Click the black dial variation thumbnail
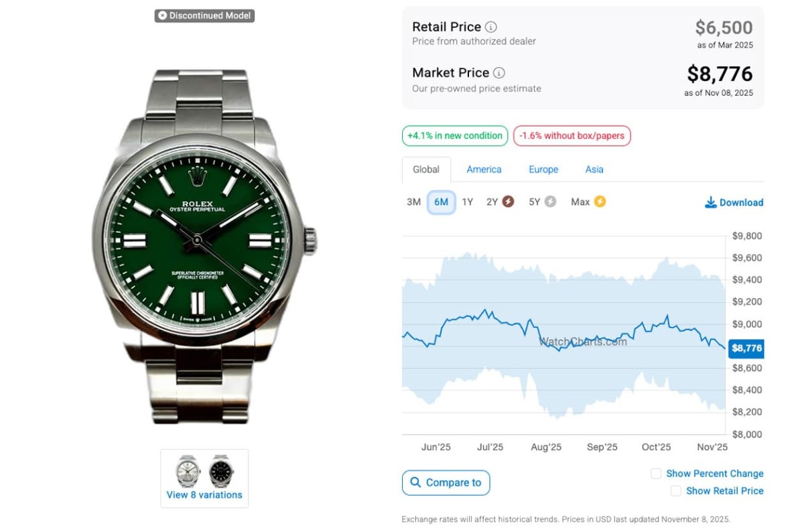This screenshot has width=804, height=532. [220, 471]
